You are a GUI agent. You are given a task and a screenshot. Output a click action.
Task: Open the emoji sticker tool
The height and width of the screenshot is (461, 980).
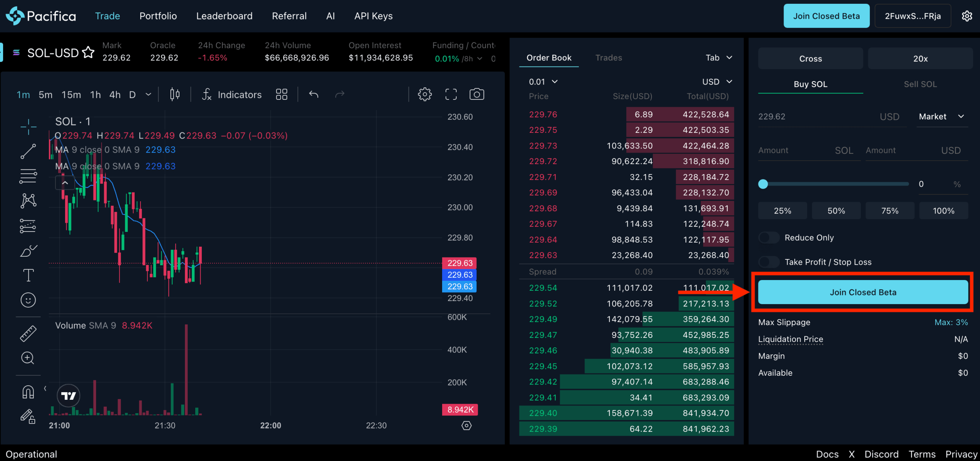[x=28, y=300]
